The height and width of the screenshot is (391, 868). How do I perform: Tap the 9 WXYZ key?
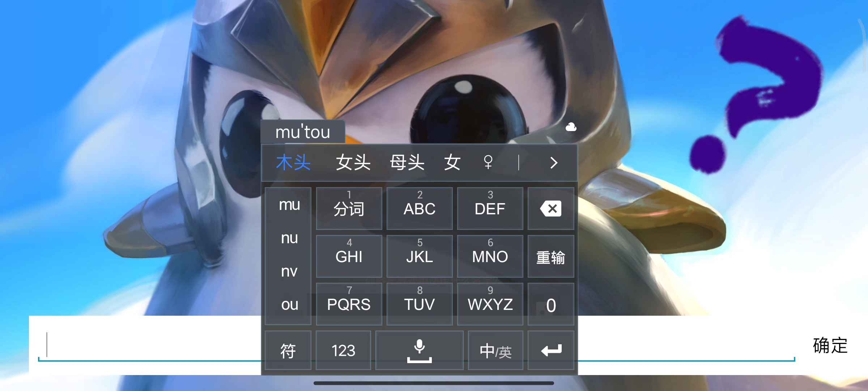click(x=490, y=304)
